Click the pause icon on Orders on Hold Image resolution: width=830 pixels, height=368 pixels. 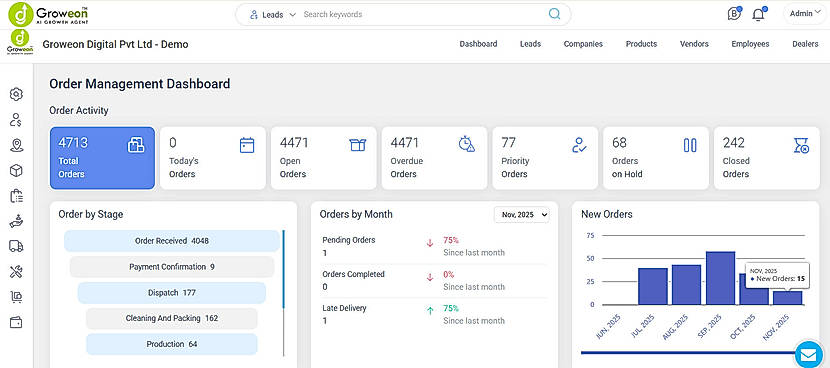point(690,145)
